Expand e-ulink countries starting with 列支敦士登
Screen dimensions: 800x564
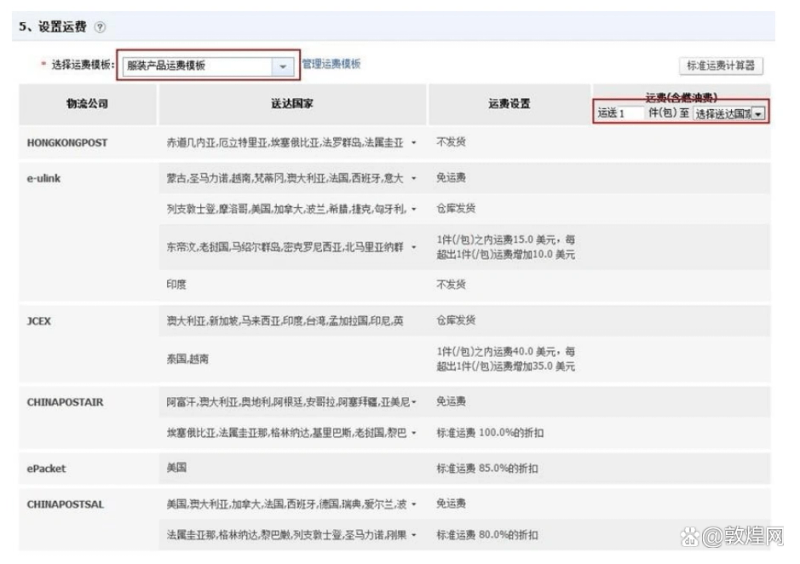(414, 209)
